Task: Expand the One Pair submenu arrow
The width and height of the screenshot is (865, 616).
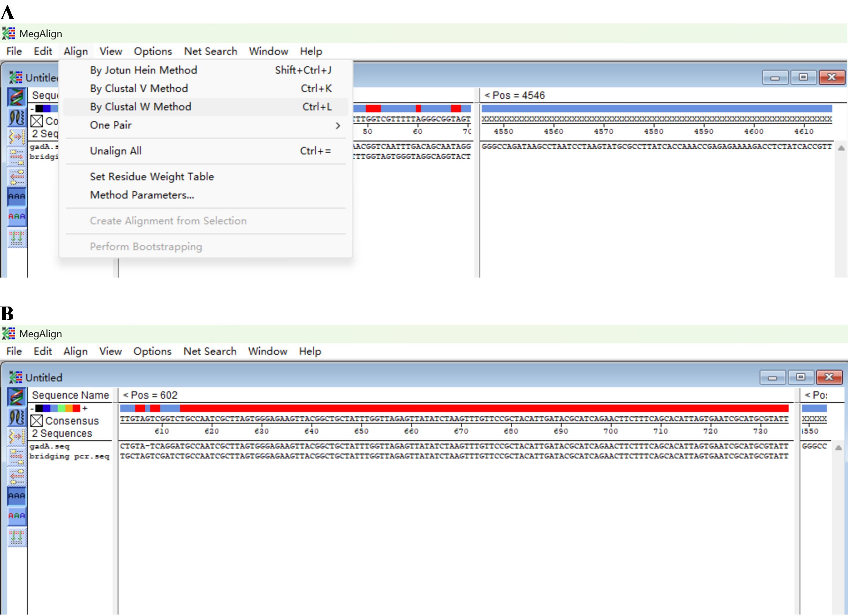Action: coord(338,126)
